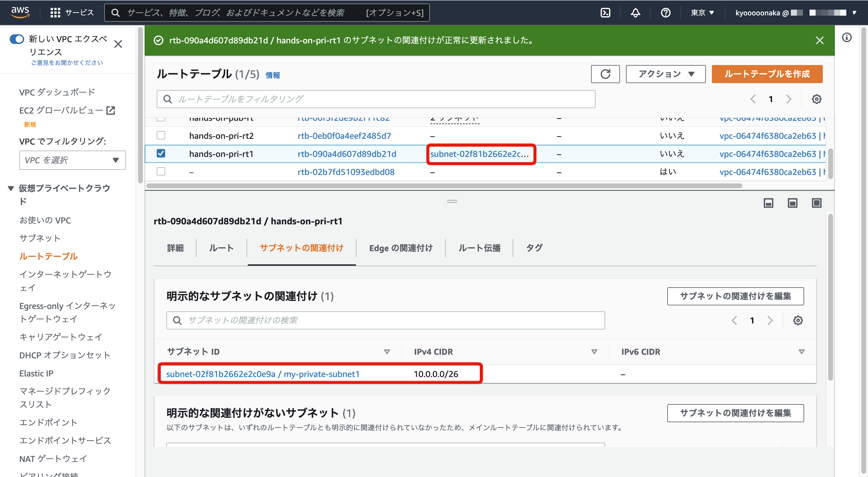The image size is (868, 477).
Task: Open VPC ダッシュボード in sidebar
Action: (57, 92)
